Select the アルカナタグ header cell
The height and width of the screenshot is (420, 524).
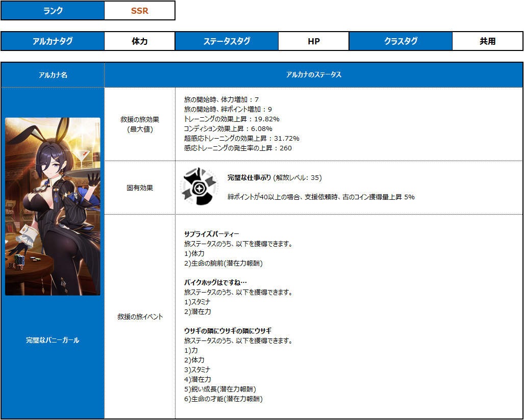click(x=53, y=41)
